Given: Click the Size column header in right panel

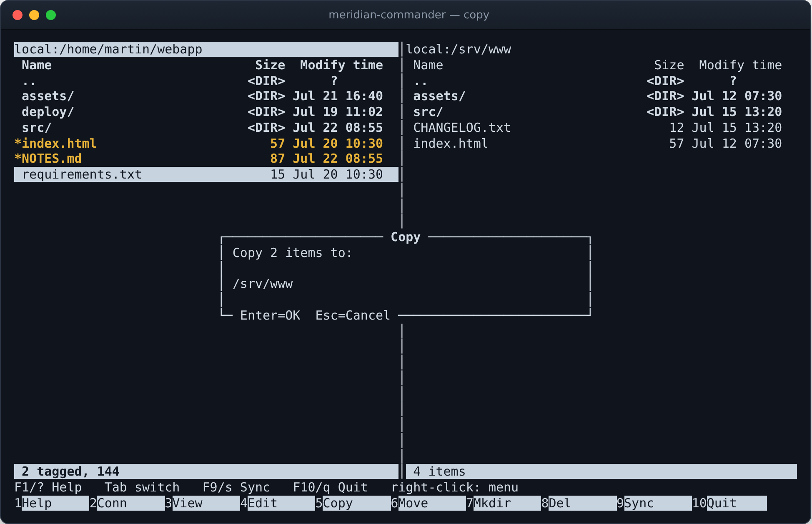Looking at the screenshot, I should pyautogui.click(x=669, y=65).
